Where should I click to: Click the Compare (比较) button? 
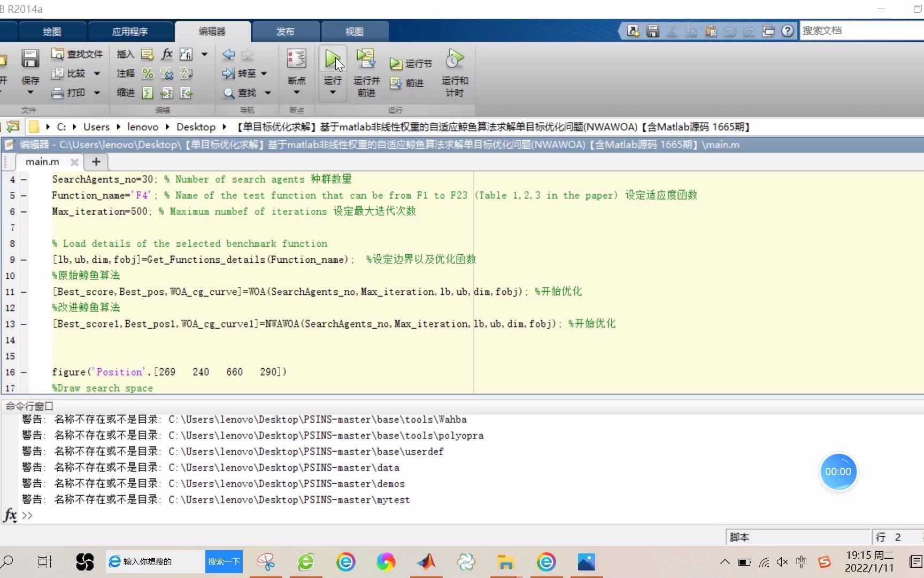click(68, 73)
